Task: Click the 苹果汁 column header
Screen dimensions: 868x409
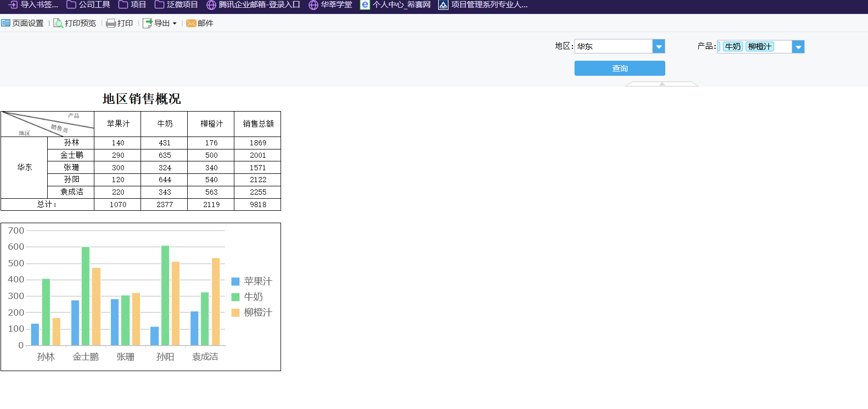Action: [x=118, y=124]
